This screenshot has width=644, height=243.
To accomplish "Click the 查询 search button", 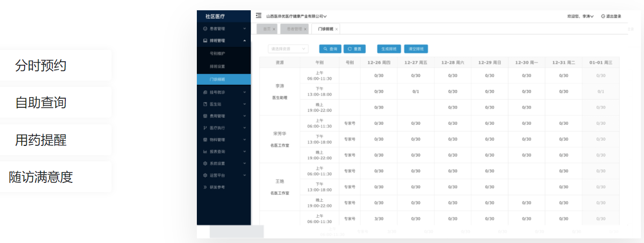I will point(330,49).
